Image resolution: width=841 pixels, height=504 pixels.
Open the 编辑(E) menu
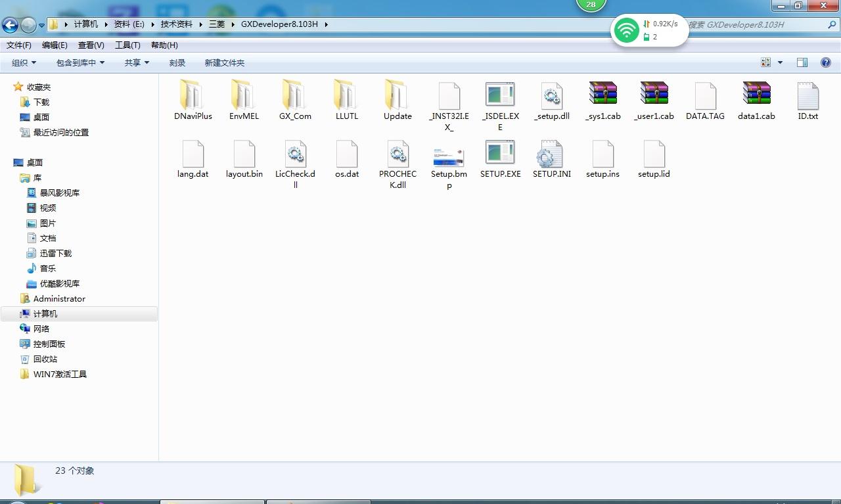[x=55, y=45]
